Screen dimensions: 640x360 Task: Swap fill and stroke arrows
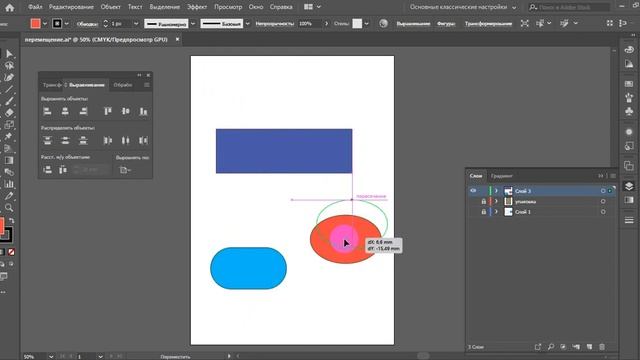point(12,220)
